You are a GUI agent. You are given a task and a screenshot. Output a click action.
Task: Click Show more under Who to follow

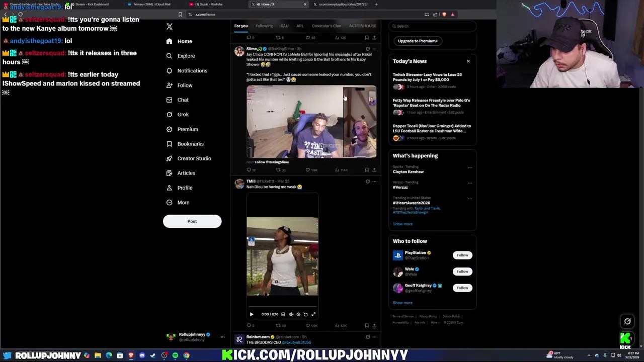coord(403,303)
